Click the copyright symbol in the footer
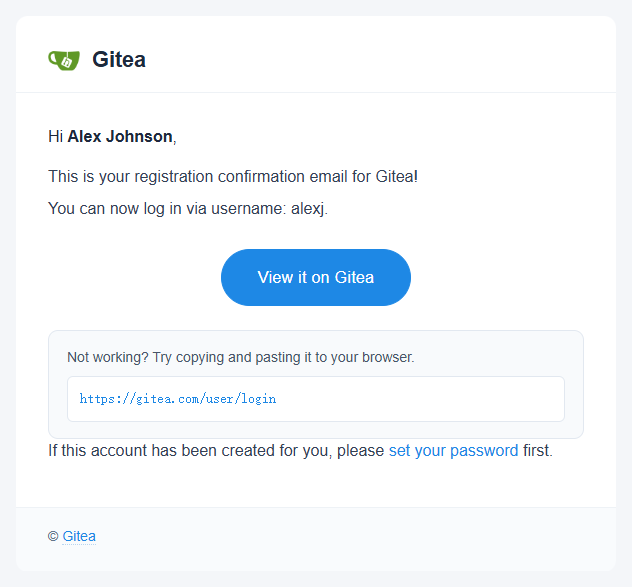This screenshot has height=587, width=632. click(53, 536)
